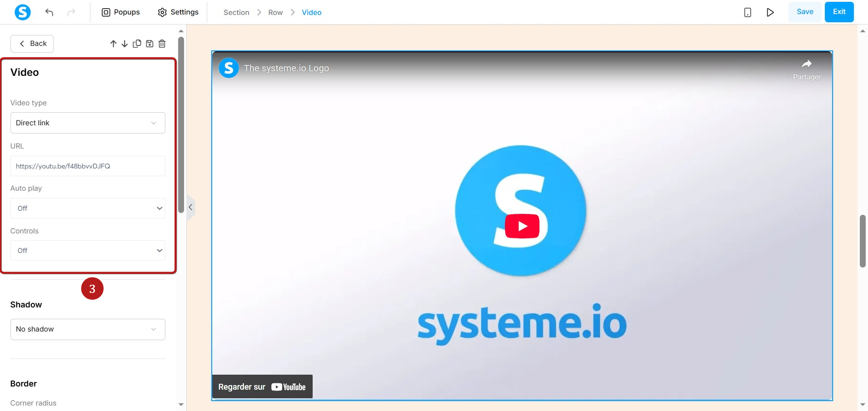Open the Shadow dropdown
Image resolution: width=868 pixels, height=411 pixels.
coord(88,329)
